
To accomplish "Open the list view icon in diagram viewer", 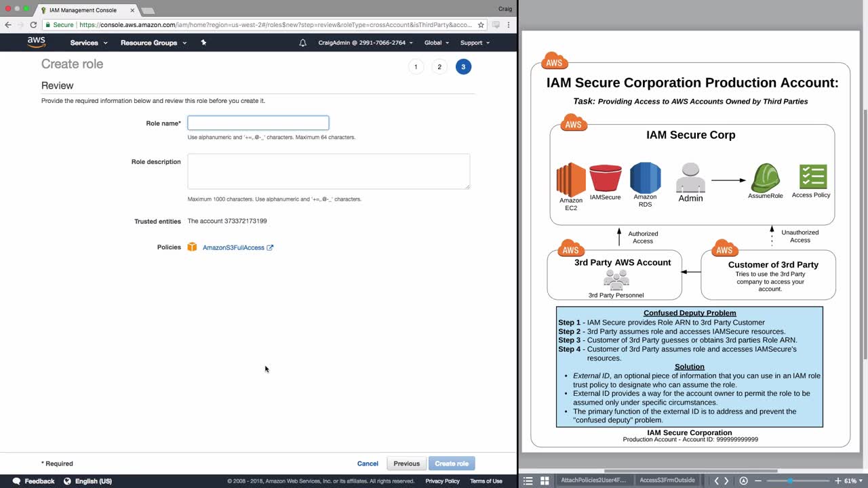I will pyautogui.click(x=528, y=481).
